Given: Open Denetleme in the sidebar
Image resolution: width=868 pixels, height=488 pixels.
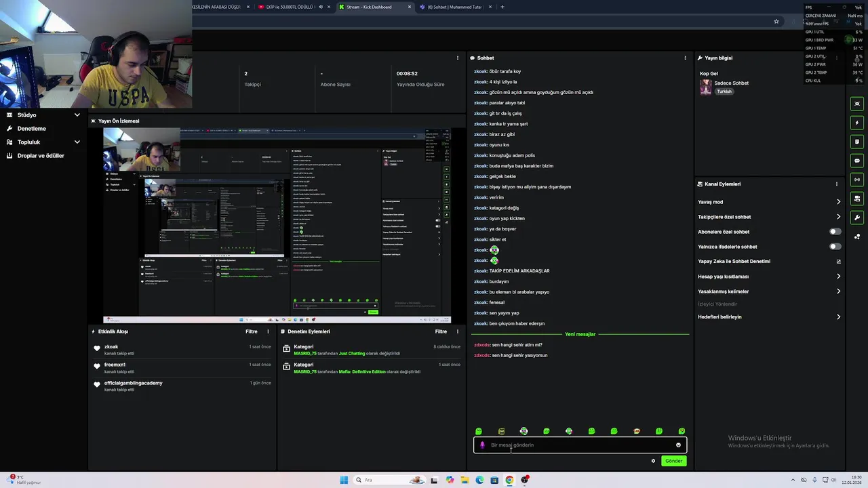Looking at the screenshot, I should tap(31, 129).
